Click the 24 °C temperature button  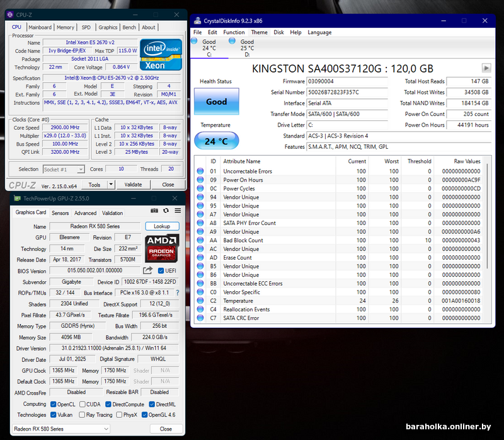click(216, 141)
